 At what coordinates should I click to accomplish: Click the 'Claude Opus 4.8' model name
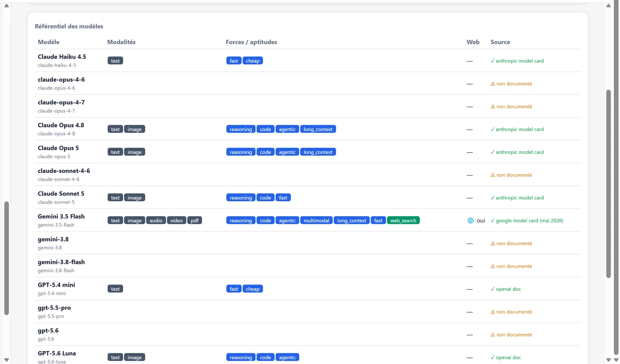61,125
